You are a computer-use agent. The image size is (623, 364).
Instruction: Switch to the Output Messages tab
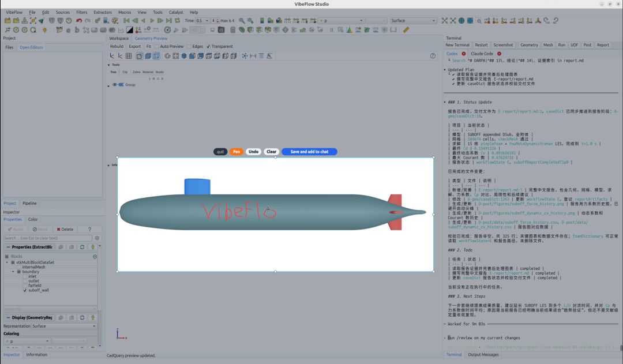pos(483,354)
